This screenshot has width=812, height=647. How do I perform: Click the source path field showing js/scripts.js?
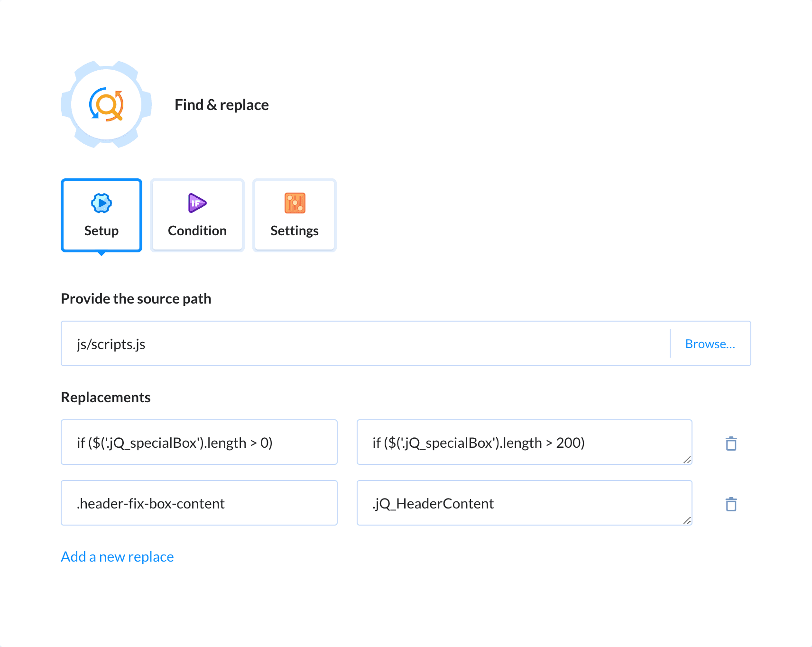click(x=332, y=343)
